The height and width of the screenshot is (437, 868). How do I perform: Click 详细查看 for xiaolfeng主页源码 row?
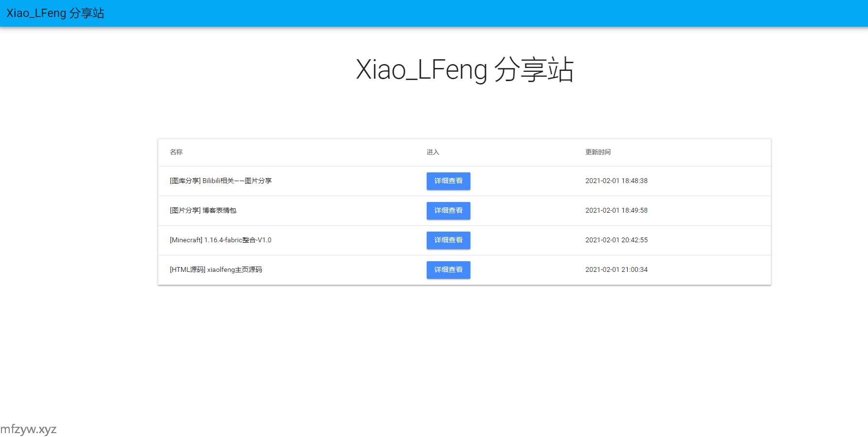[x=448, y=270]
